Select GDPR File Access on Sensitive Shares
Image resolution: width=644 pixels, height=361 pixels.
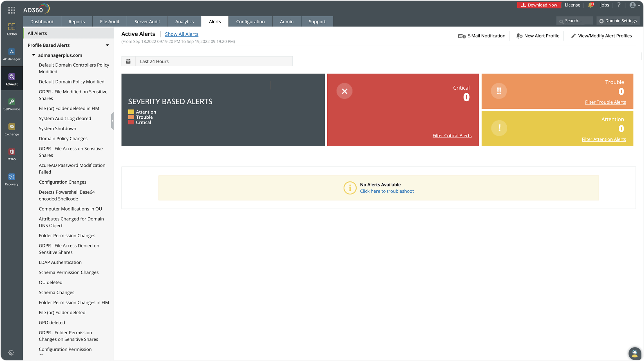click(70, 152)
